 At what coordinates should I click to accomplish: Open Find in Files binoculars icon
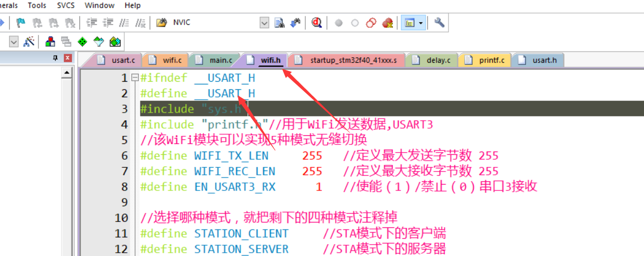(x=162, y=23)
